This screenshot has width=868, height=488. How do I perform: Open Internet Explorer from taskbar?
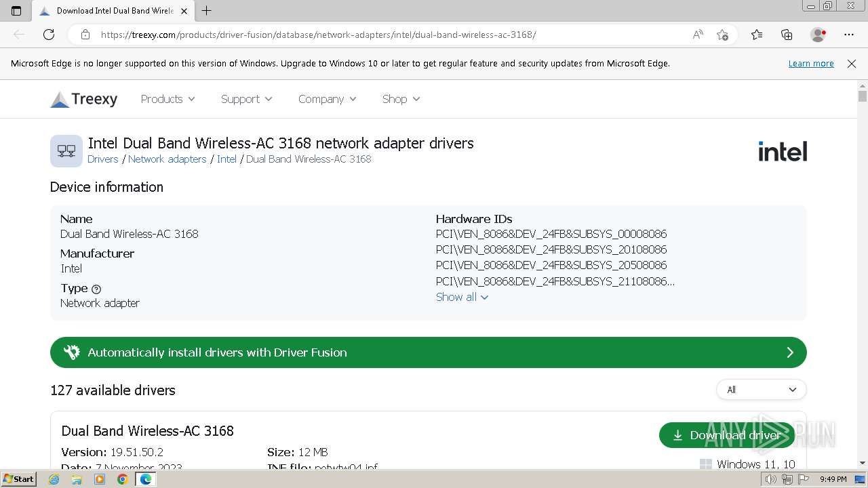pos(54,479)
